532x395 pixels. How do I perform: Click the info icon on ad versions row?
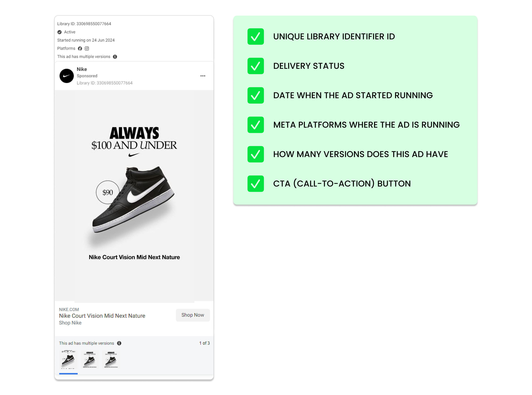[118, 343]
